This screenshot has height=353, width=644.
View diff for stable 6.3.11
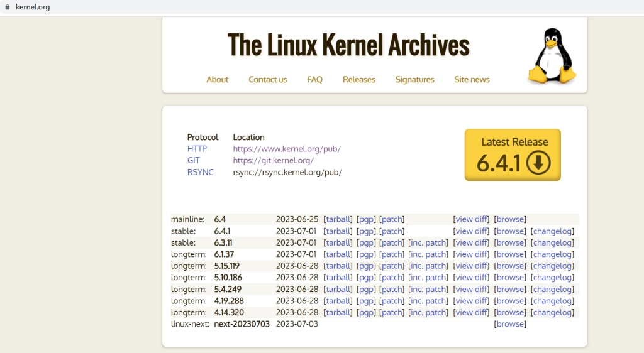point(471,242)
